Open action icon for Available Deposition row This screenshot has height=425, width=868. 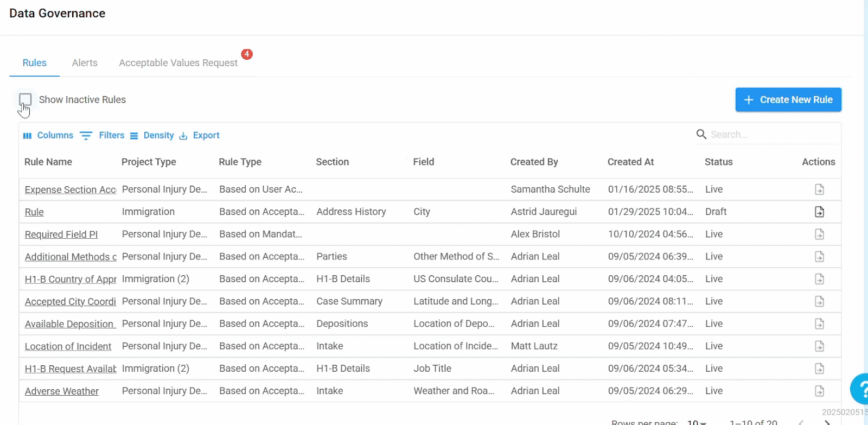pos(819,323)
